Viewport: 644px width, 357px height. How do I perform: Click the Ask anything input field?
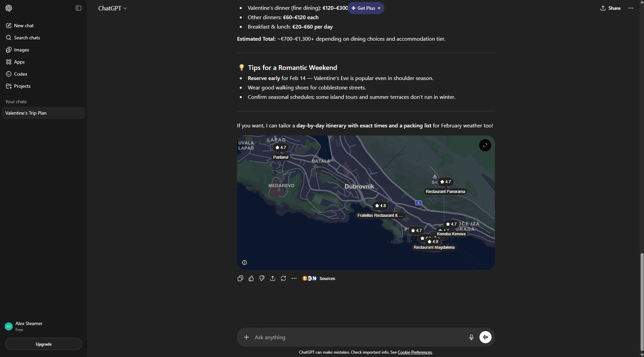pos(356,337)
